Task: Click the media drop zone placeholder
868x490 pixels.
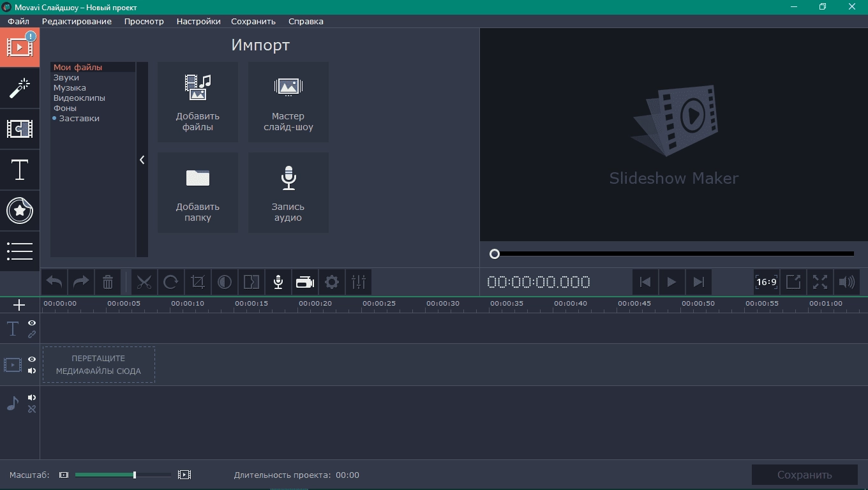Action: pos(98,364)
